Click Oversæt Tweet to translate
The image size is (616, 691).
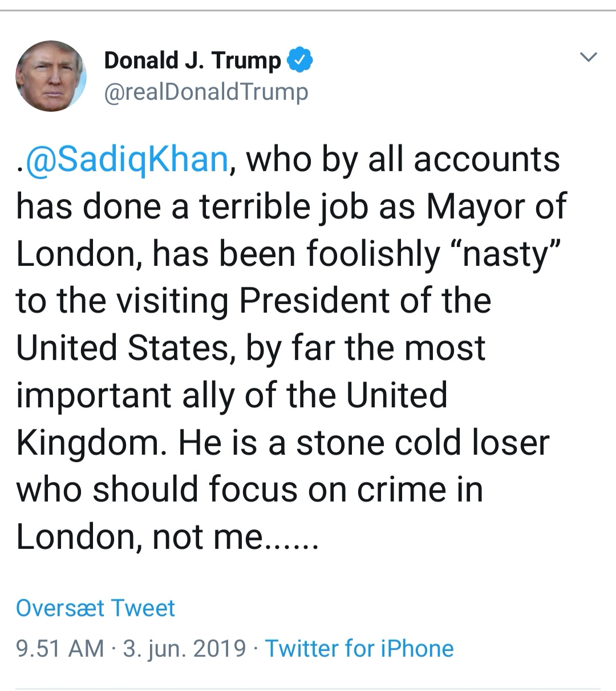coord(95,608)
